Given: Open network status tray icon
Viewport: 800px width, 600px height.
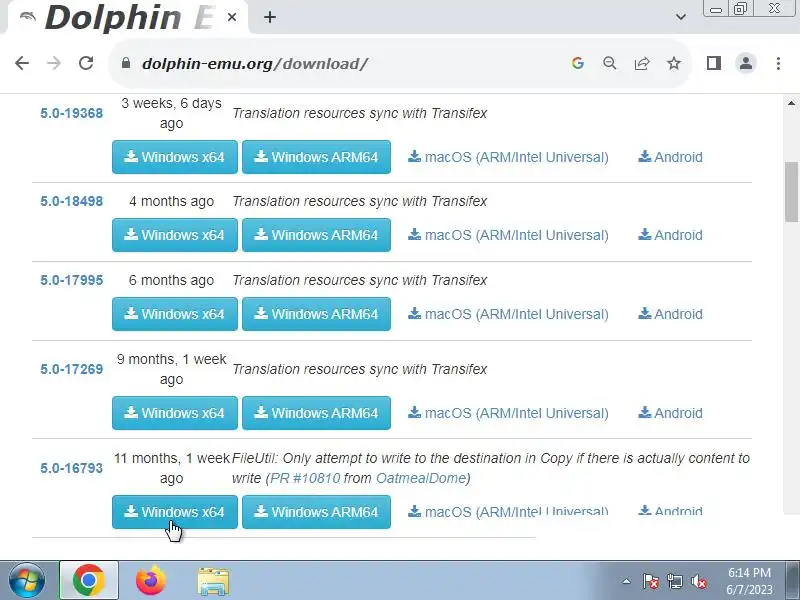Looking at the screenshot, I should click(x=674, y=581).
